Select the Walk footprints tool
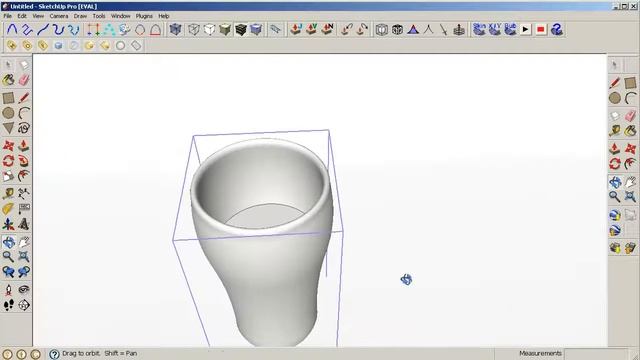This screenshot has height=360, width=640. coord(8,304)
